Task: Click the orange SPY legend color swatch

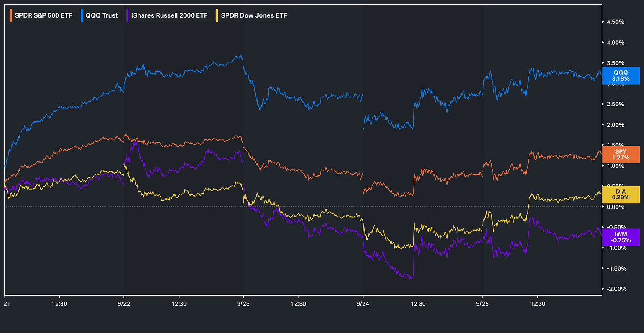Action: tap(12, 15)
